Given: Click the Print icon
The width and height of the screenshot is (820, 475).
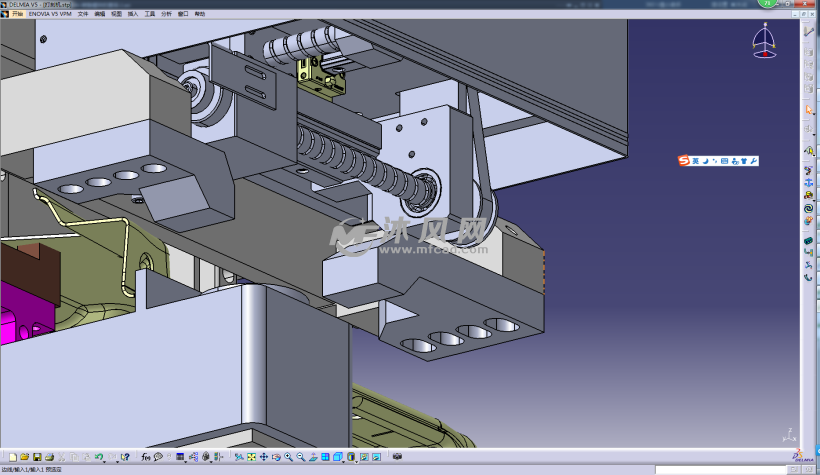Looking at the screenshot, I should [x=49, y=457].
